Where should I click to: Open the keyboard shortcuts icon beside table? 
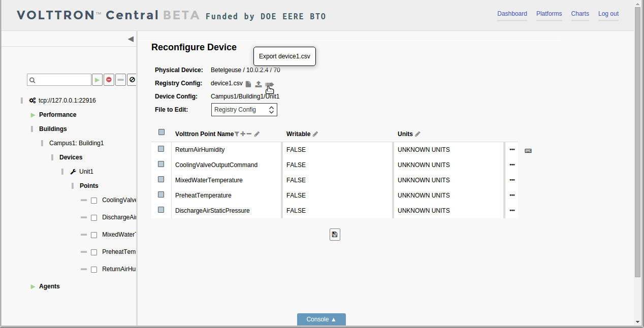[x=528, y=151]
